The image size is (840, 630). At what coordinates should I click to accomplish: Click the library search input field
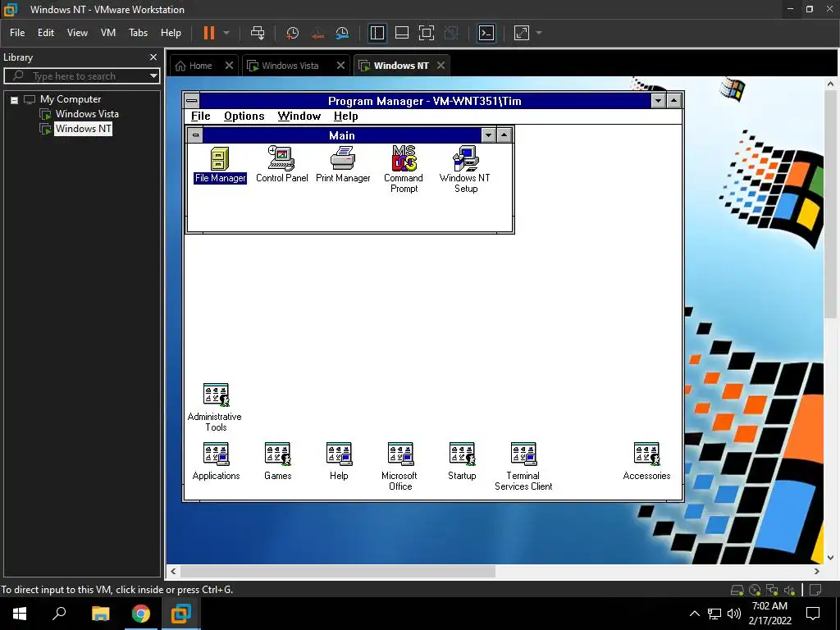(81, 76)
